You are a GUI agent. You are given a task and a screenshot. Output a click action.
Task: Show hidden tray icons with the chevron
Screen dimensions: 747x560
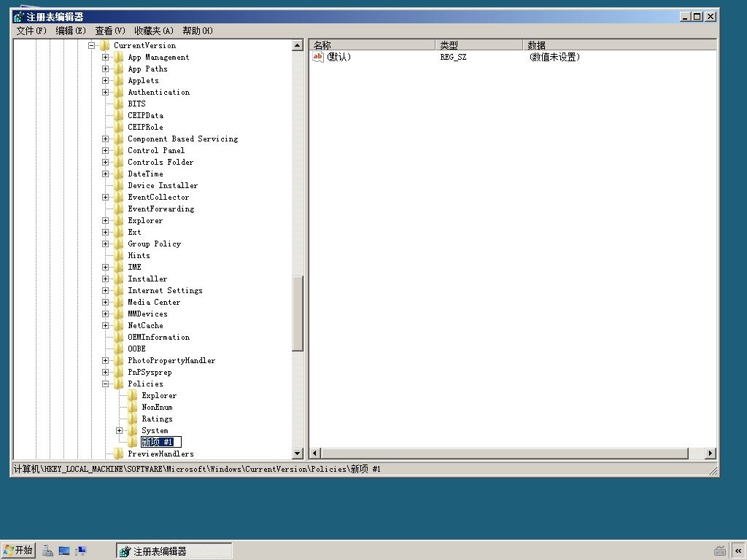coord(738,551)
